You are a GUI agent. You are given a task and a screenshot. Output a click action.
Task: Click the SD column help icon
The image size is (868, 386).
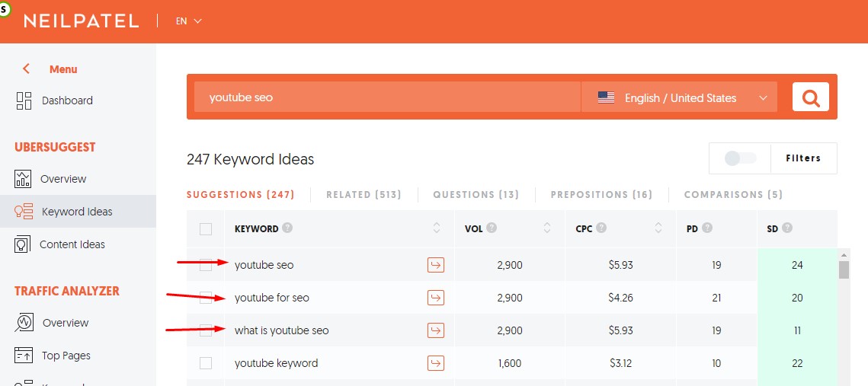787,228
